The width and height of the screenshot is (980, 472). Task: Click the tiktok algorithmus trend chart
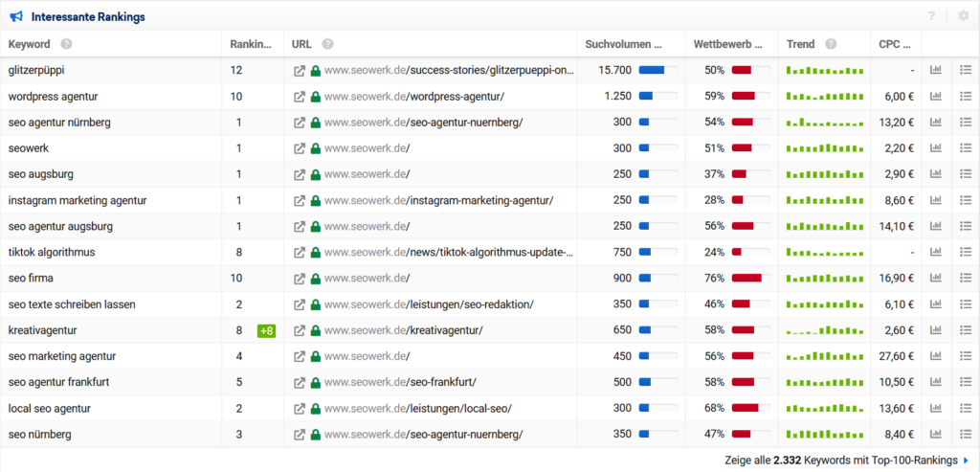point(824,253)
